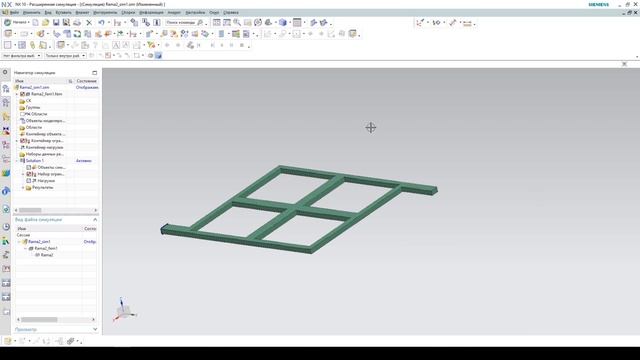Maximize the Simulation Navigator panel
The height and width of the screenshot is (360, 640).
(x=95, y=73)
